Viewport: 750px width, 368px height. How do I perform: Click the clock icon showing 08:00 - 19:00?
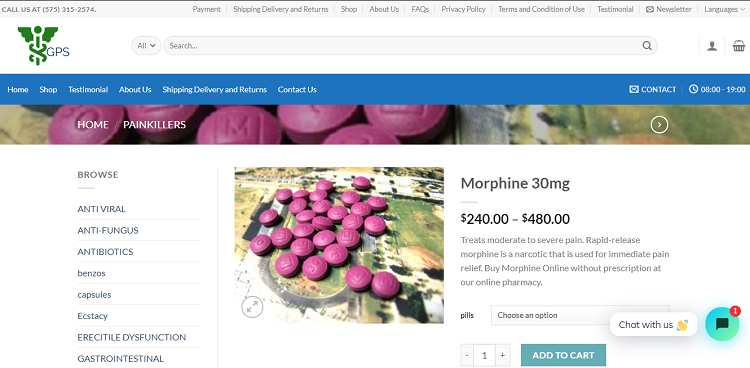(x=693, y=89)
